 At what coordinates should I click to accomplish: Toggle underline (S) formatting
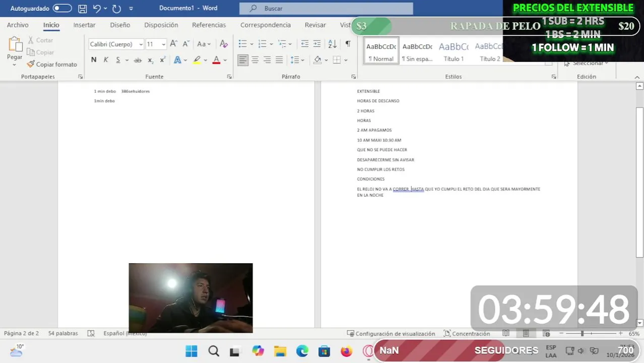[x=118, y=60]
